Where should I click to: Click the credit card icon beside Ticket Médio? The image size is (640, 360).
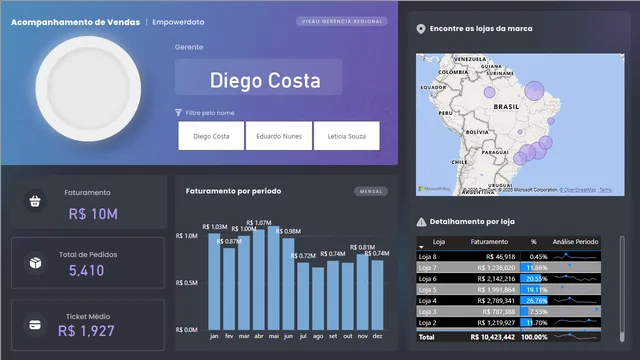[35, 325]
